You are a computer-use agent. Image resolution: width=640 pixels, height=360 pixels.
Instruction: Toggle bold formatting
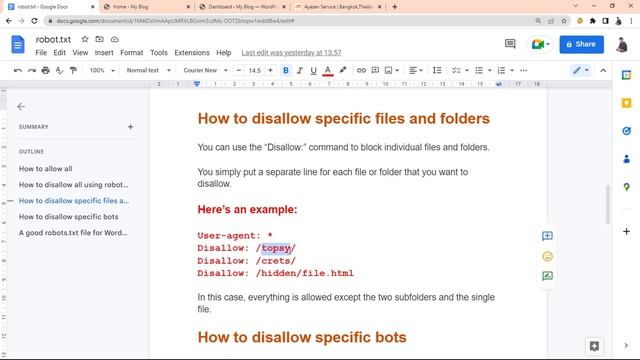(286, 71)
